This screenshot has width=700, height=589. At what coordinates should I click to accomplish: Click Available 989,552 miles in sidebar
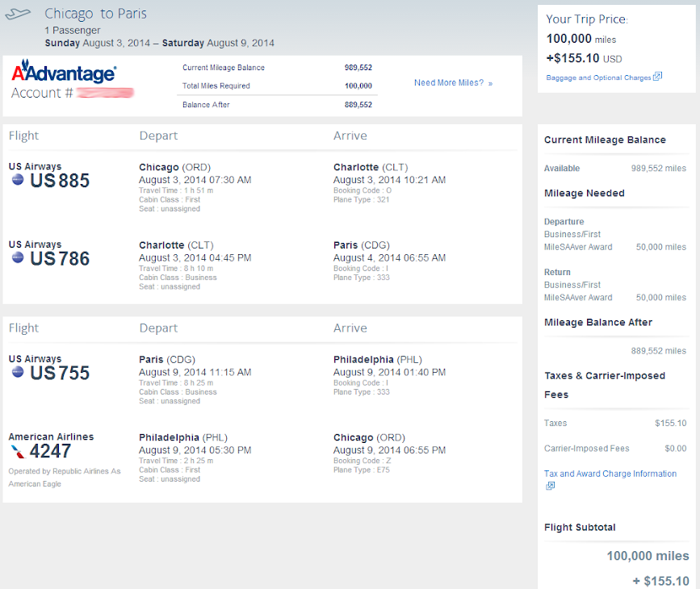point(614,168)
